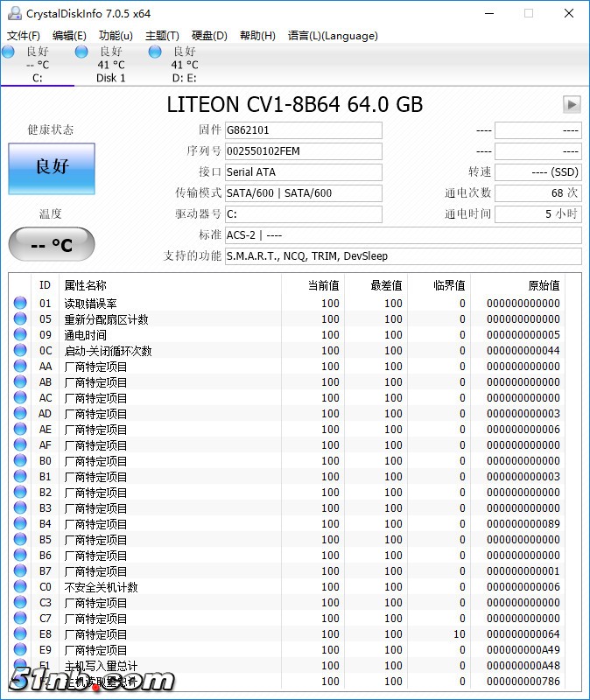Click the status icon for ID AE
The height and width of the screenshot is (700, 590).
click(x=20, y=429)
